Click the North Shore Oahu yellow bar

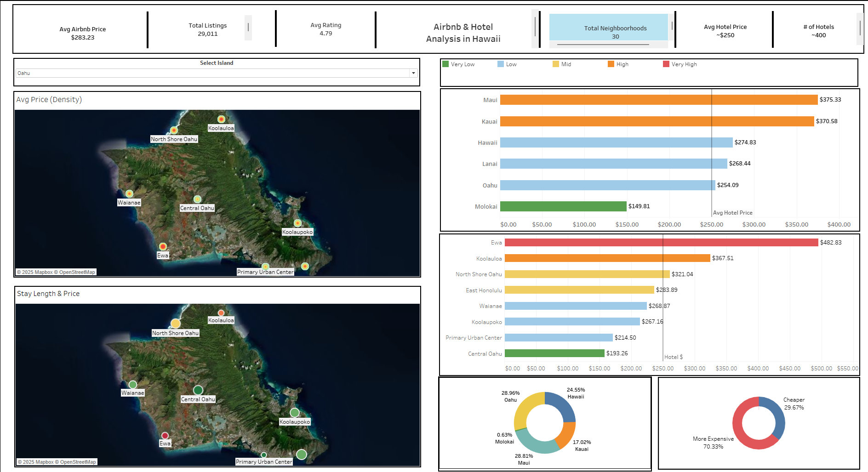pos(587,274)
